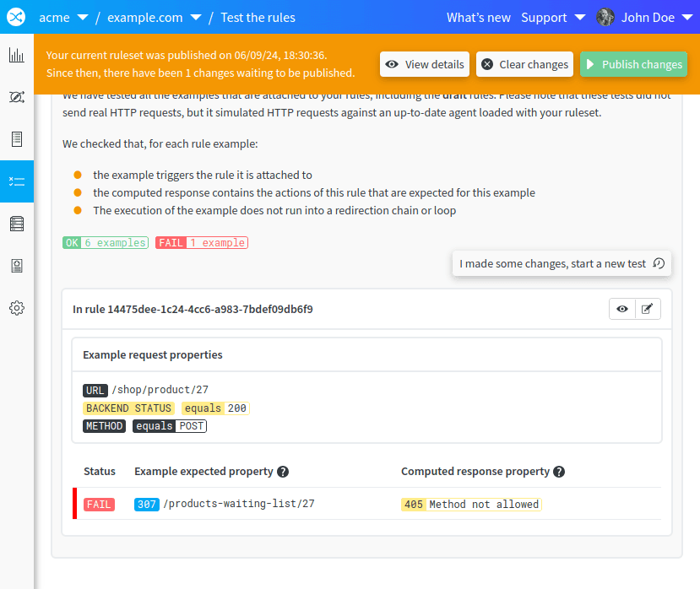
Task: Click Clear changes button
Action: pyautogui.click(x=524, y=64)
